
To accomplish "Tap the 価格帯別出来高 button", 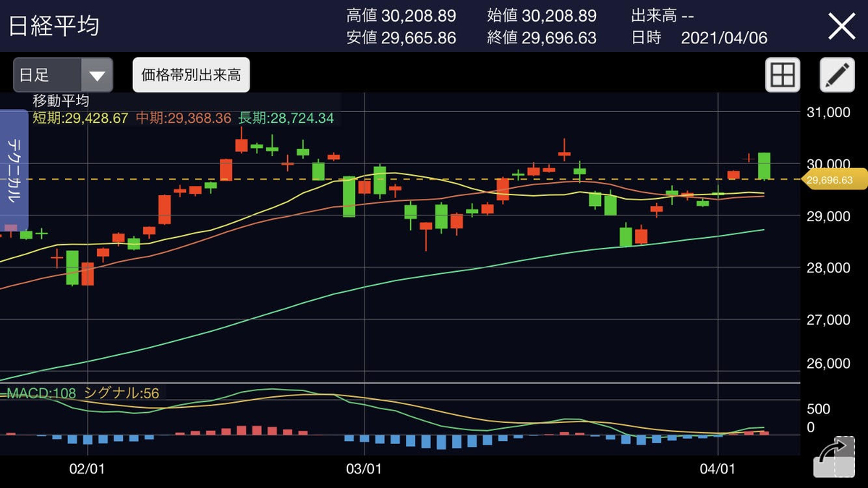I will point(191,75).
